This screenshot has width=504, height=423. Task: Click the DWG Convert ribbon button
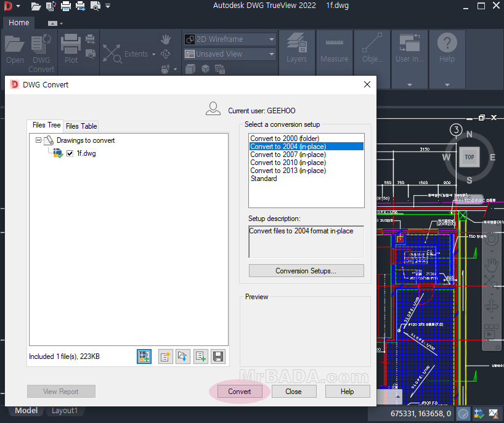[x=41, y=54]
